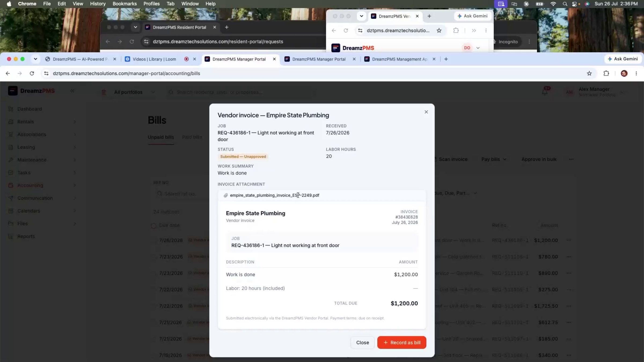View site information for the bills URL
This screenshot has height=362, width=644.
pos(46,73)
